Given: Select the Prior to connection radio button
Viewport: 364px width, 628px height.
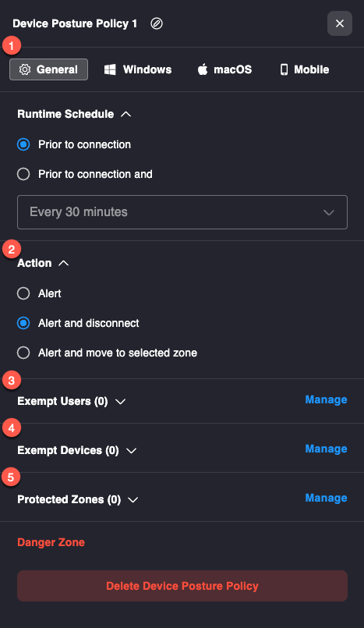Looking at the screenshot, I should click(23, 144).
